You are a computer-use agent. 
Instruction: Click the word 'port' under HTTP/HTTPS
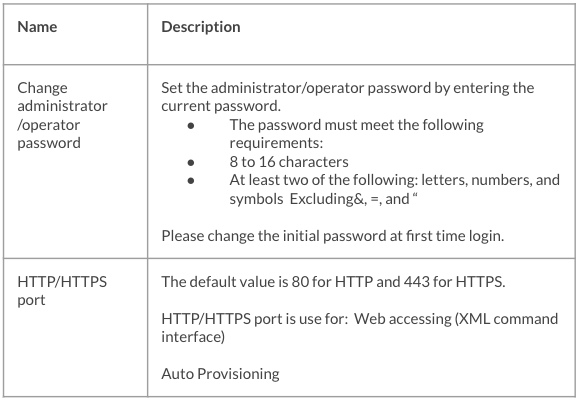click(31, 300)
